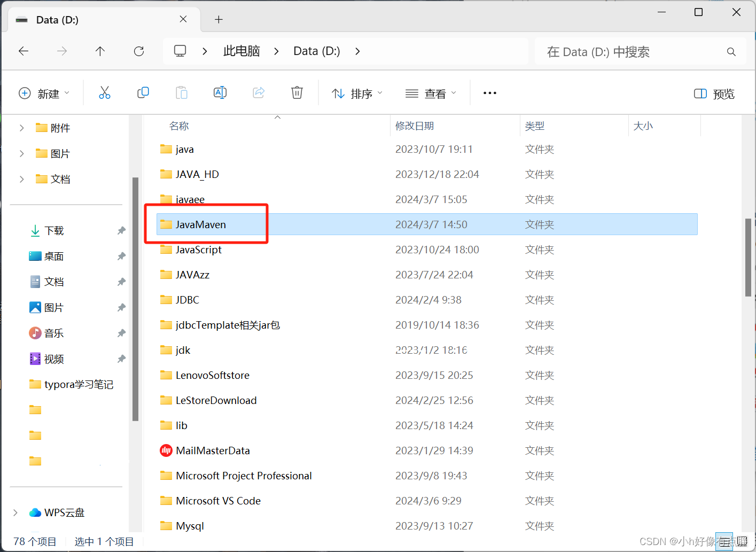
Task: Click the Cut scissors icon
Action: (105, 93)
